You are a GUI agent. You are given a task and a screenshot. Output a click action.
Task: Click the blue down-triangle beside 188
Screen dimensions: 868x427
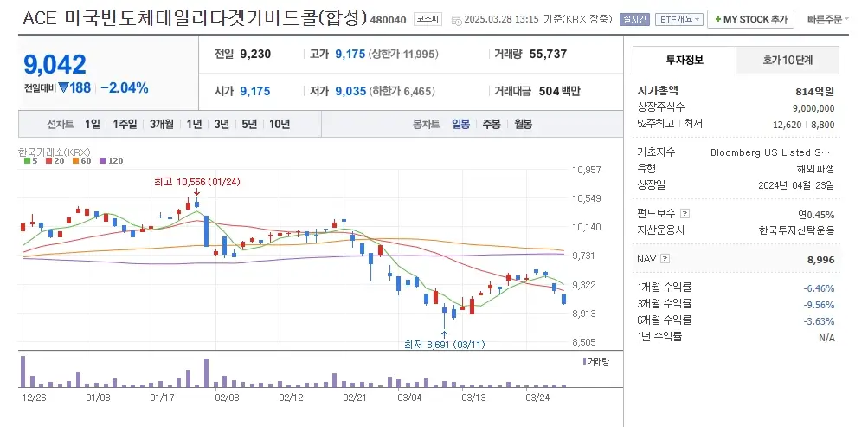[x=63, y=87]
